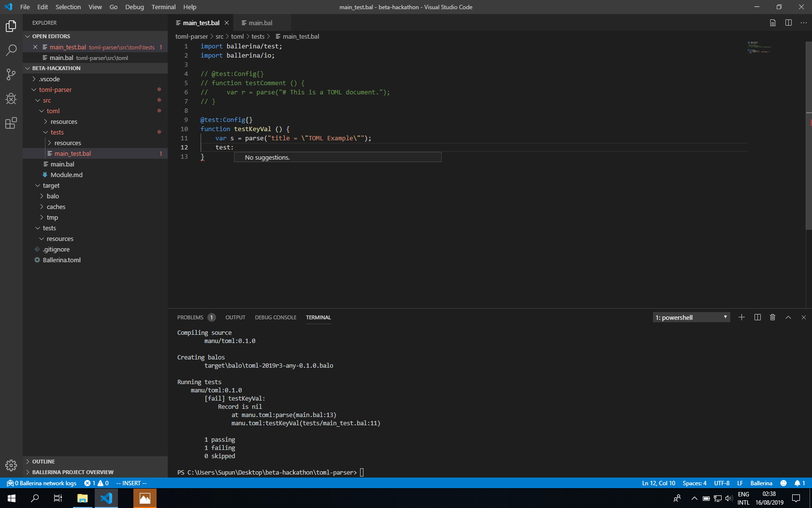
Task: Switch to the Debug Console tab
Action: tap(275, 317)
